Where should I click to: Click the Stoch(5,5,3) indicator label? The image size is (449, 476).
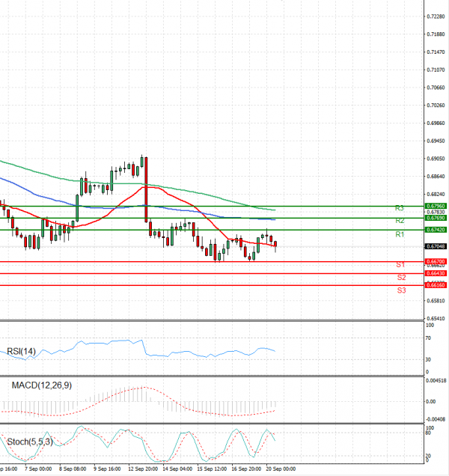coord(30,442)
